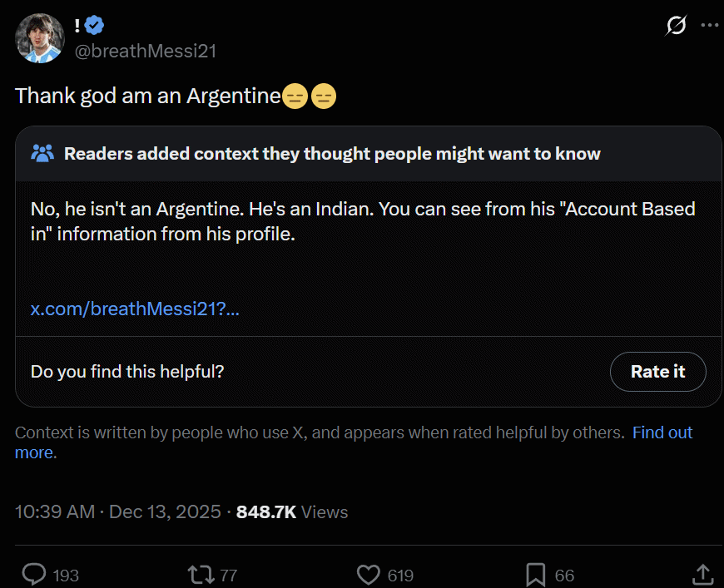Repost this post using the arrows icon
724x588 pixels.
click(x=200, y=574)
